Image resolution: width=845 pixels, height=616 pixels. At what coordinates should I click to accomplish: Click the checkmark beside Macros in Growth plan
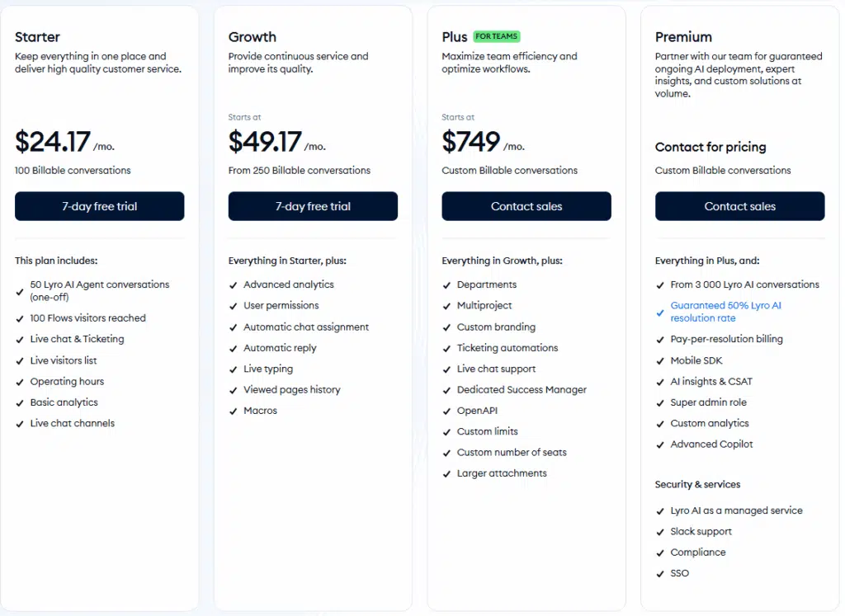click(x=233, y=410)
